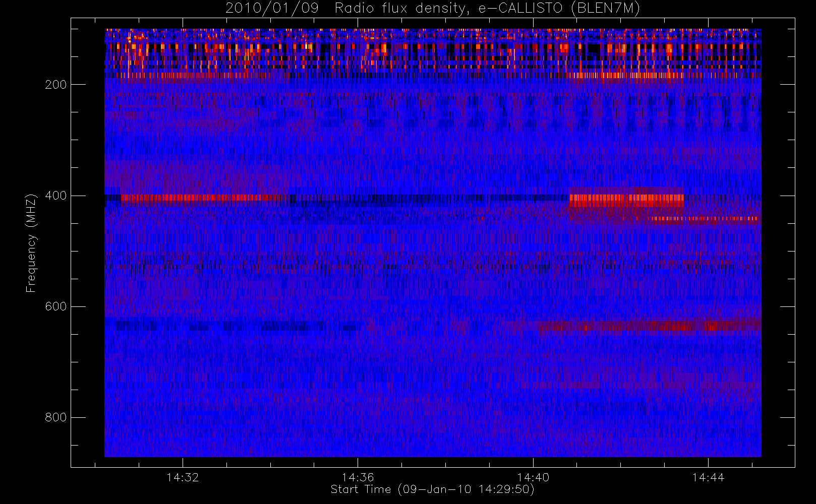Image resolution: width=816 pixels, height=504 pixels.
Task: Click the 14:44 time tick label
Action: (708, 477)
